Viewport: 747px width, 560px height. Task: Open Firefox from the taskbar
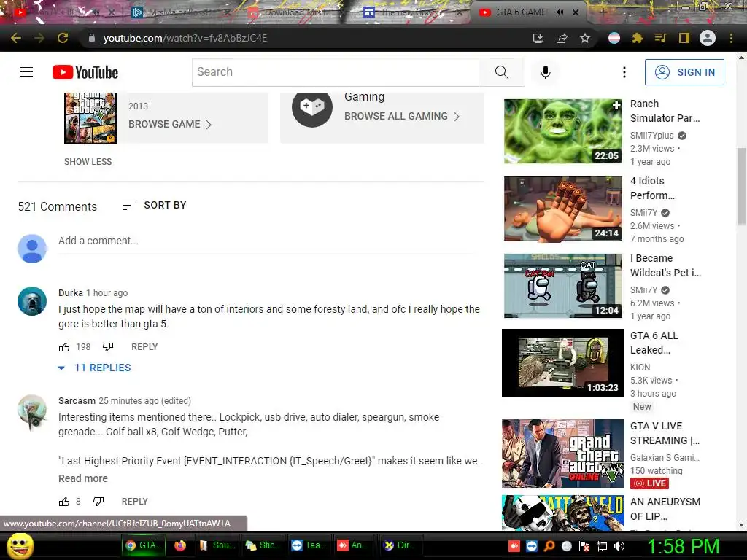179,545
